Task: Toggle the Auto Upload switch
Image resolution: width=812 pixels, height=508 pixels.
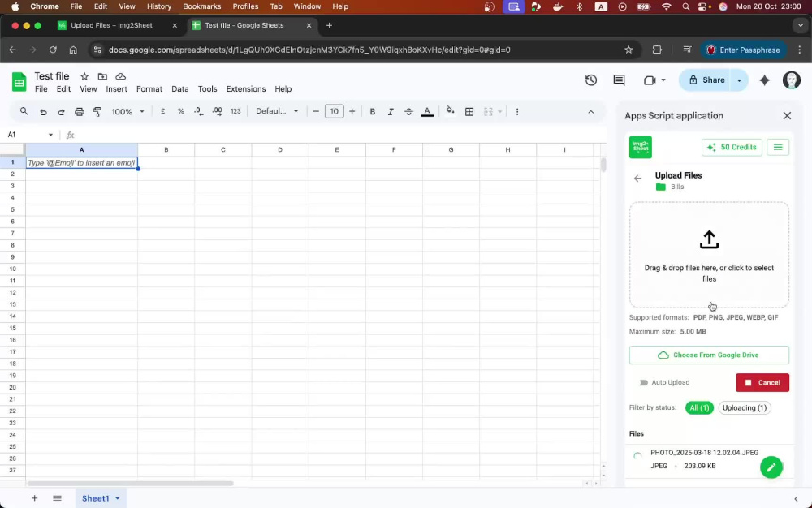Action: click(x=643, y=383)
